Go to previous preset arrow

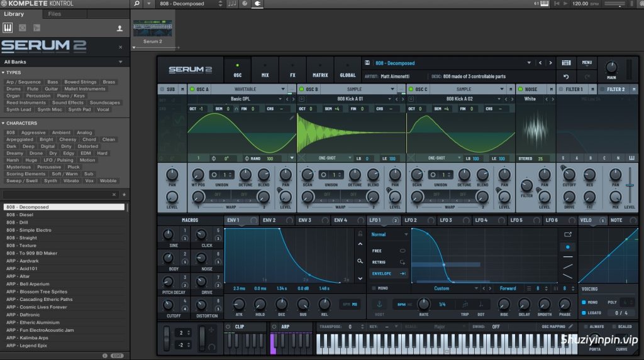pos(540,63)
